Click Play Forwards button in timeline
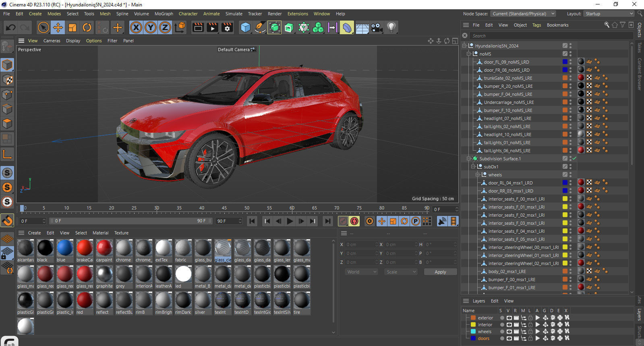The height and width of the screenshot is (346, 644). (x=290, y=221)
